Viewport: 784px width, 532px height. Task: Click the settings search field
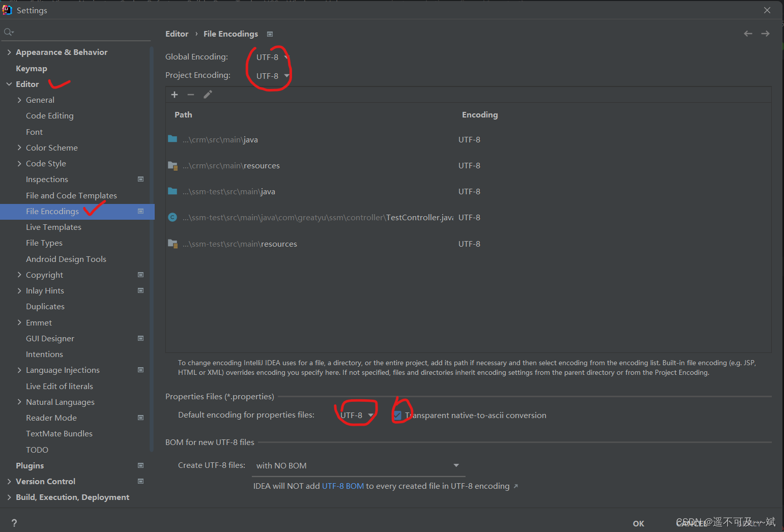tap(76, 32)
